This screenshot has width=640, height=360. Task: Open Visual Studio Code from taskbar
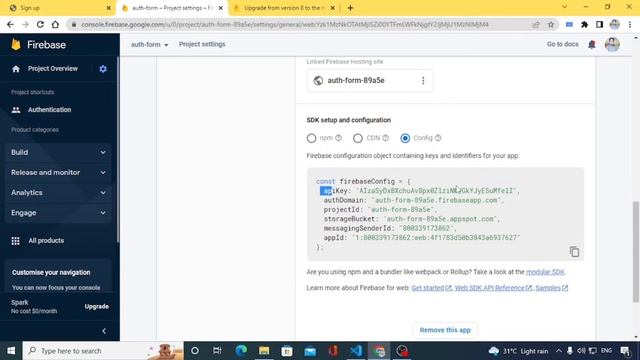(x=356, y=351)
